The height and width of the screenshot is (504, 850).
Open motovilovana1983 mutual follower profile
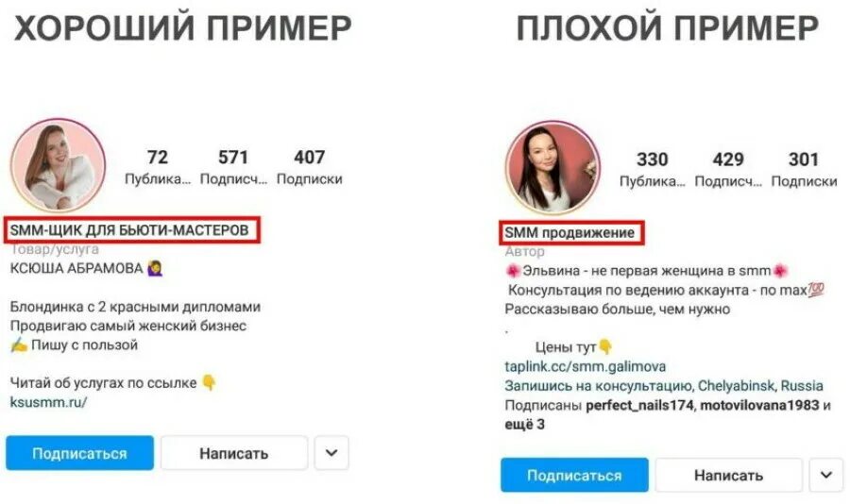coord(759,405)
